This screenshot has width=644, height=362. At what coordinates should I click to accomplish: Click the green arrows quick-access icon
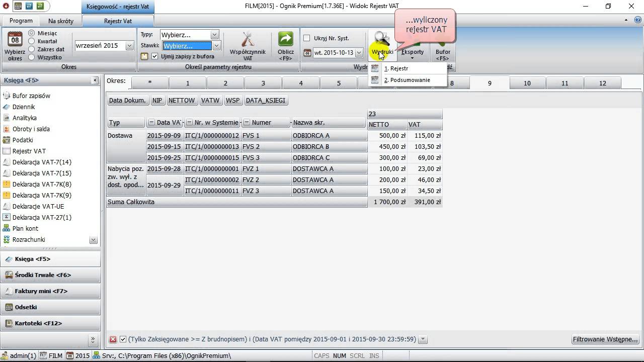(40, 6)
